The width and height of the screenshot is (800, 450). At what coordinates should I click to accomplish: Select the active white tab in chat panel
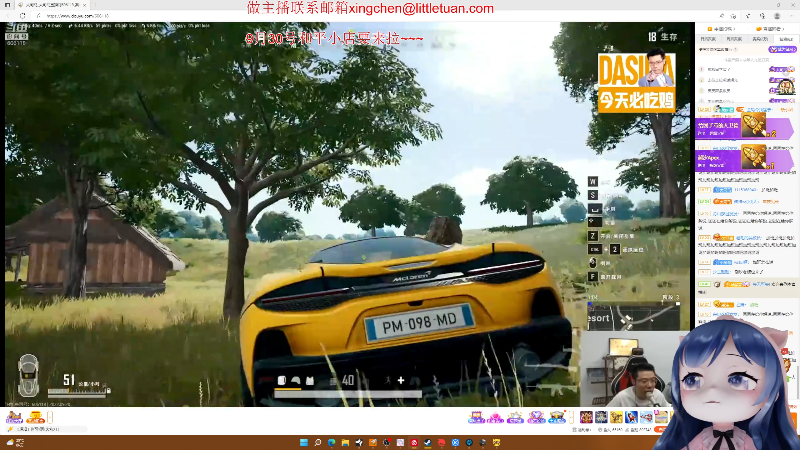click(786, 39)
